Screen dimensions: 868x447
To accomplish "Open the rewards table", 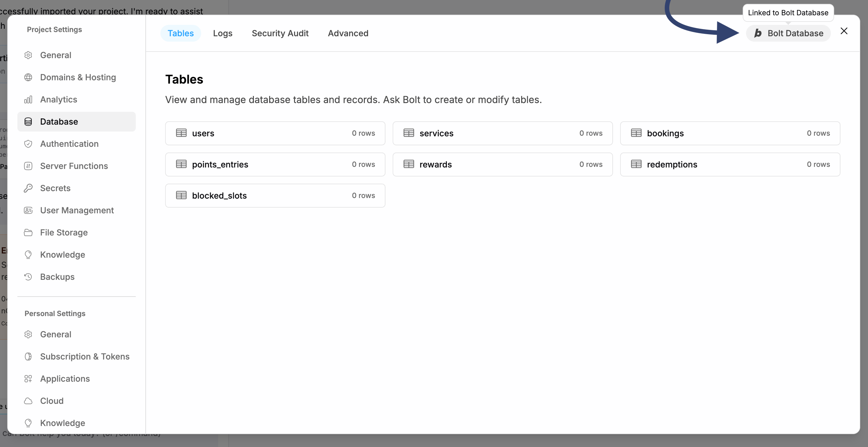I will pyautogui.click(x=502, y=164).
